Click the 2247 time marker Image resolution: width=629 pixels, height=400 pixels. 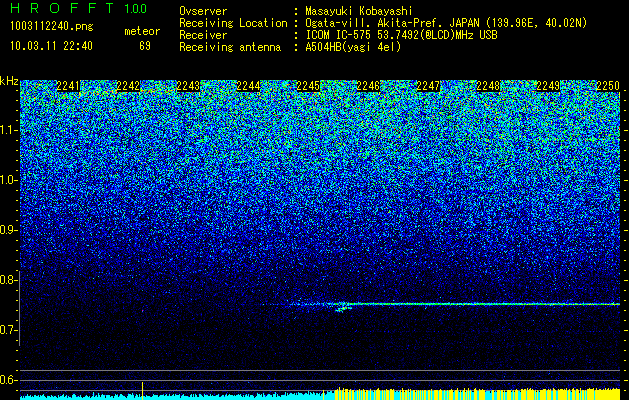pyautogui.click(x=428, y=86)
